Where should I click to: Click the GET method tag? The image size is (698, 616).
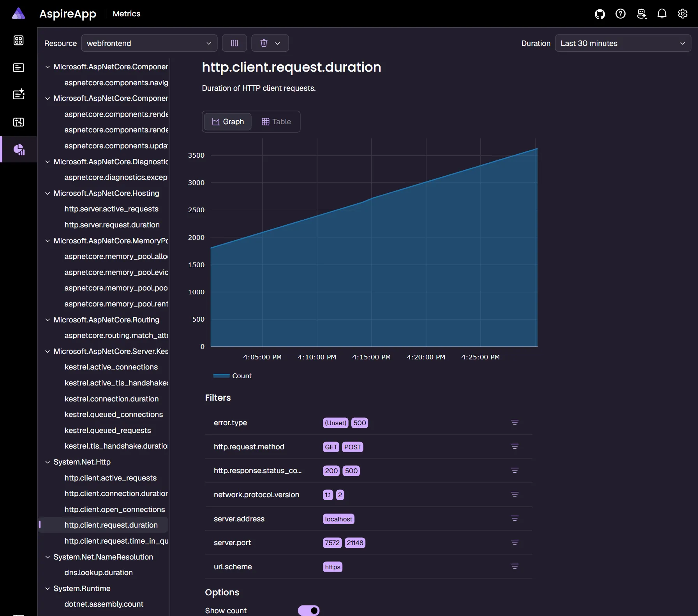(331, 447)
